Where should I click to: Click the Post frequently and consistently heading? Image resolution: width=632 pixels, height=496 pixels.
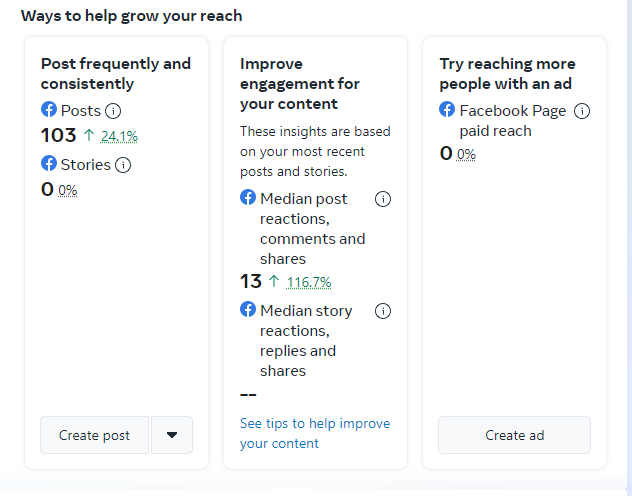(x=115, y=73)
